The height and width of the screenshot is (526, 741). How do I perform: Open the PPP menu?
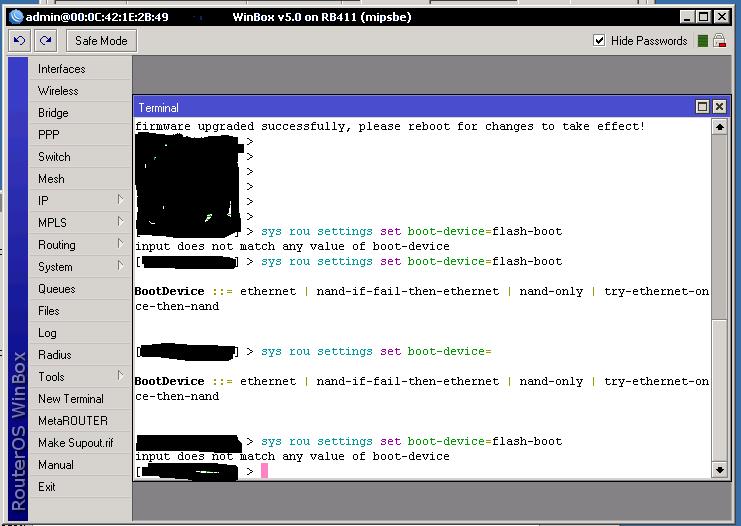tap(80, 135)
